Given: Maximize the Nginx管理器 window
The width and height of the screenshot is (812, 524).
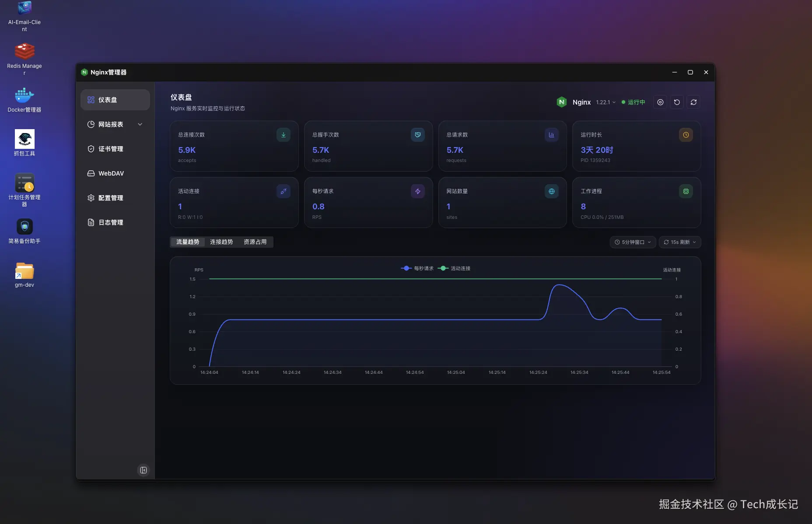Looking at the screenshot, I should tap(690, 72).
